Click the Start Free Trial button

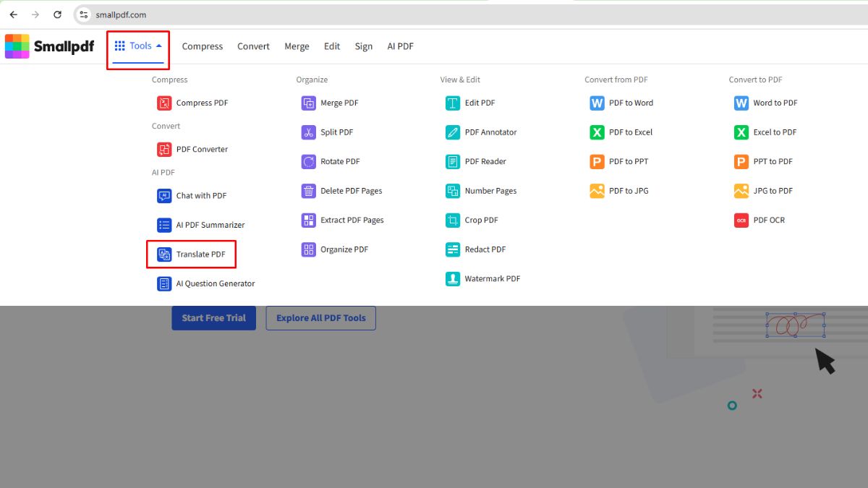[213, 318]
